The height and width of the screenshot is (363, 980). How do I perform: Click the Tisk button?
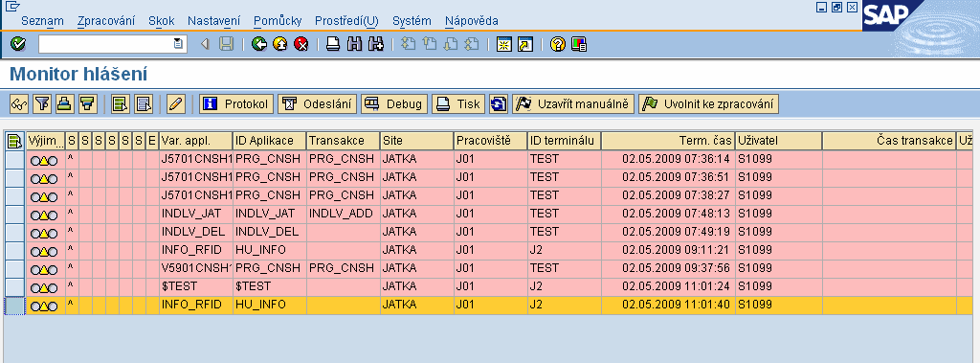(x=458, y=103)
